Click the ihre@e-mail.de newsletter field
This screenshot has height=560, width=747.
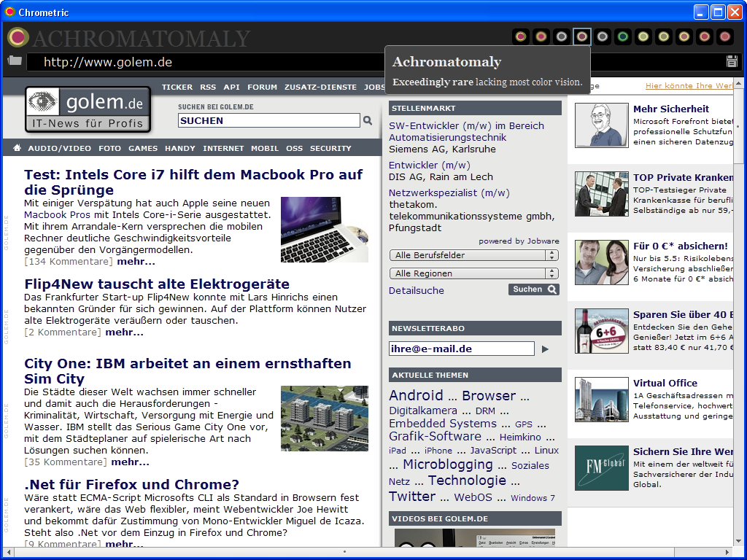coord(462,349)
